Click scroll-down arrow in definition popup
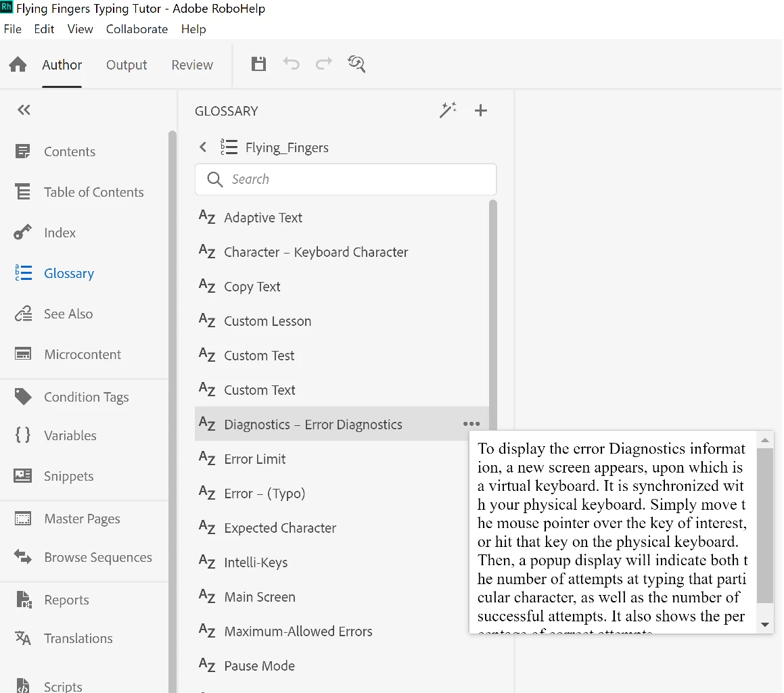784x693 pixels. pos(764,625)
